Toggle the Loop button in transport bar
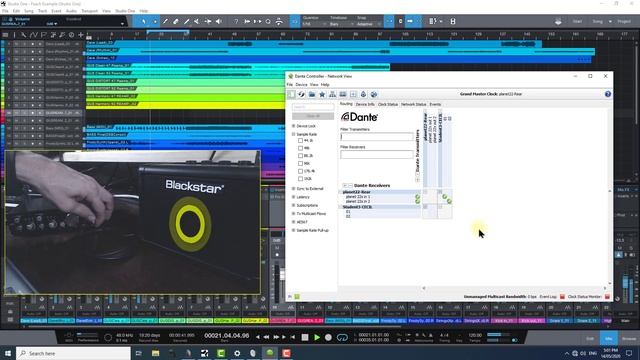This screenshot has width=640, height=360. click(342, 338)
